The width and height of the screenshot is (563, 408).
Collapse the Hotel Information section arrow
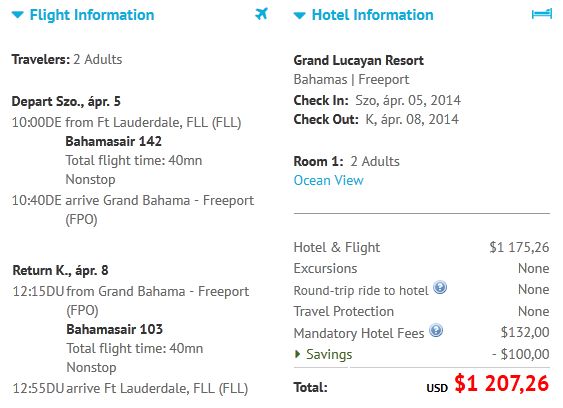[x=299, y=15]
